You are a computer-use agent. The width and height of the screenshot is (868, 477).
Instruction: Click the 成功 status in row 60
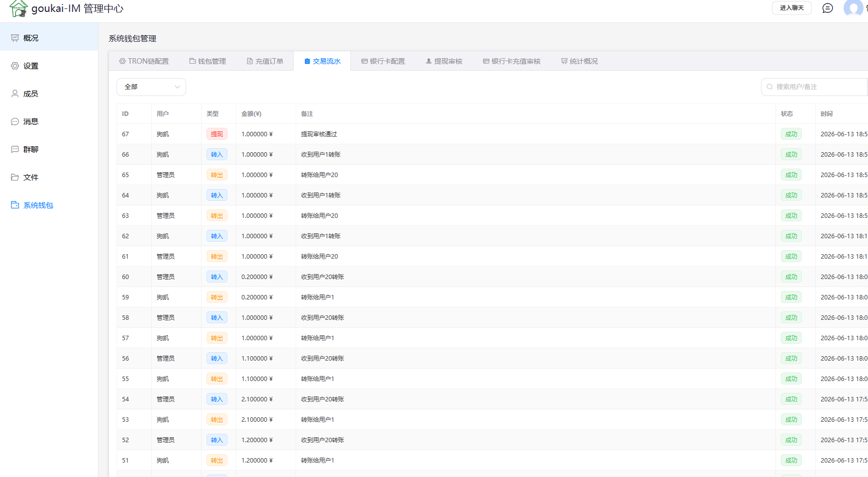point(791,277)
